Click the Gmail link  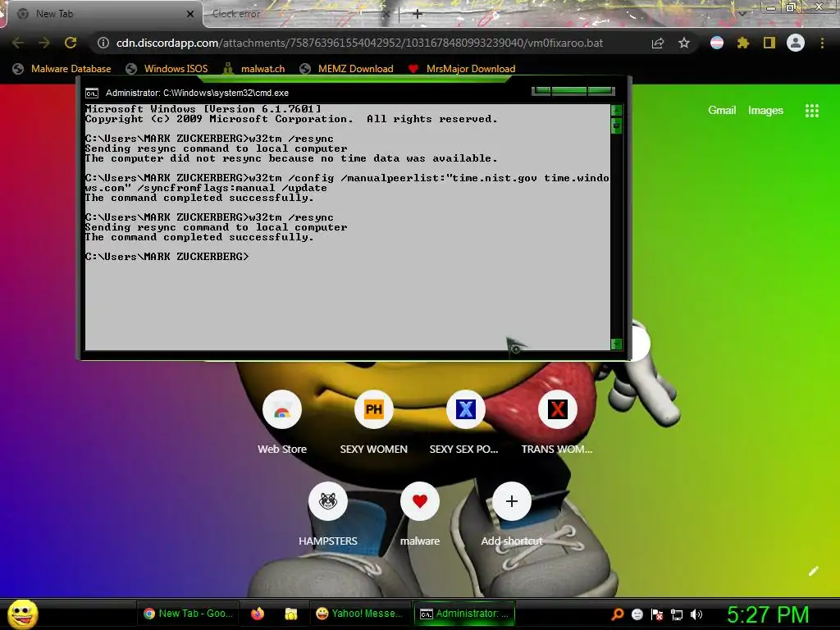[x=722, y=111]
